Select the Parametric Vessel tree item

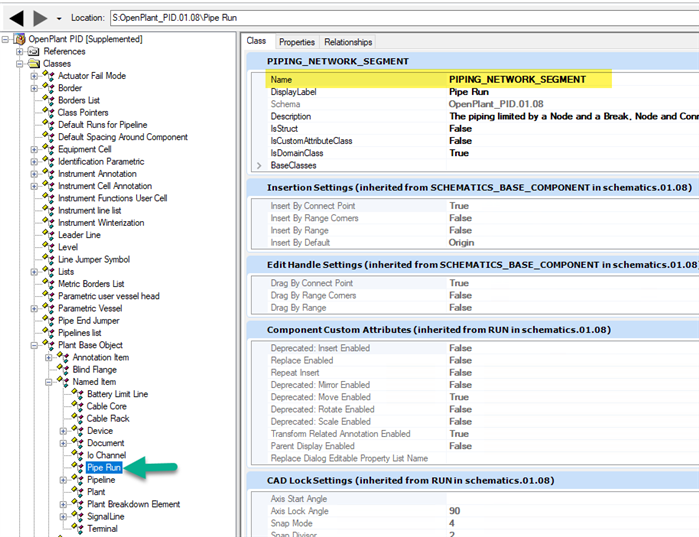tap(90, 308)
